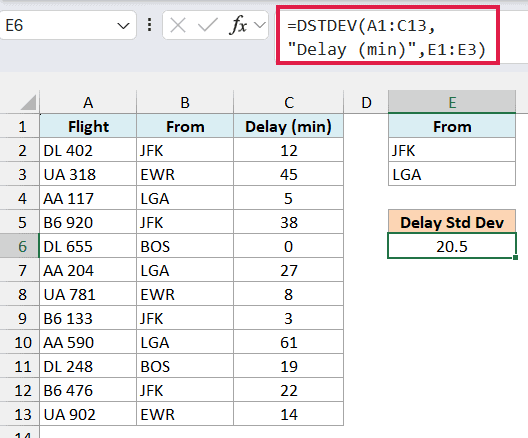The height and width of the screenshot is (438, 528).
Task: Select delay value 19
Action: pos(289,366)
